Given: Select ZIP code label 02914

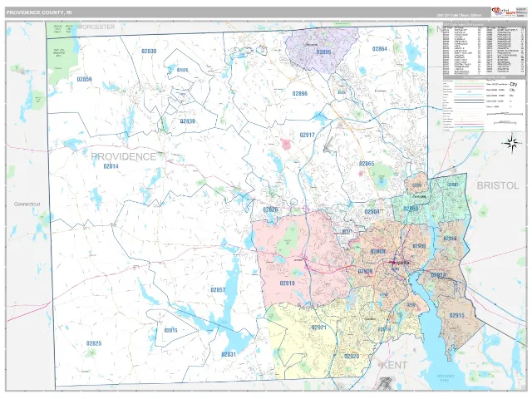Looking at the screenshot, I should (438, 275).
